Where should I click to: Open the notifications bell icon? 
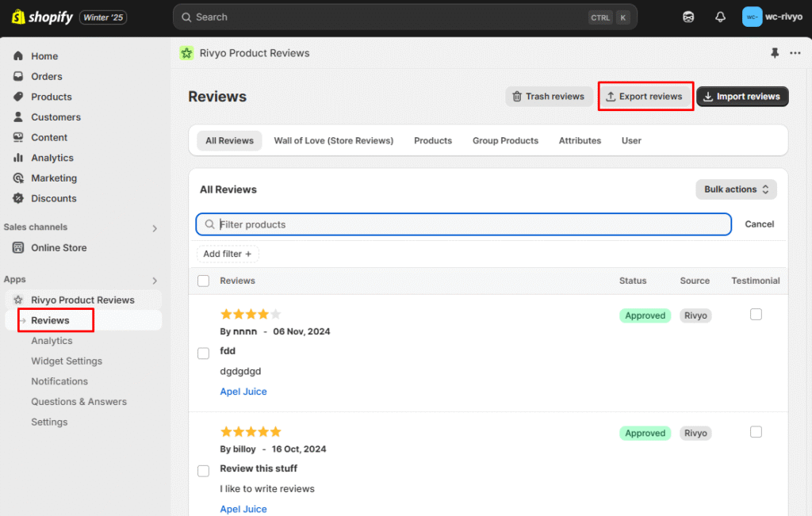click(x=720, y=17)
